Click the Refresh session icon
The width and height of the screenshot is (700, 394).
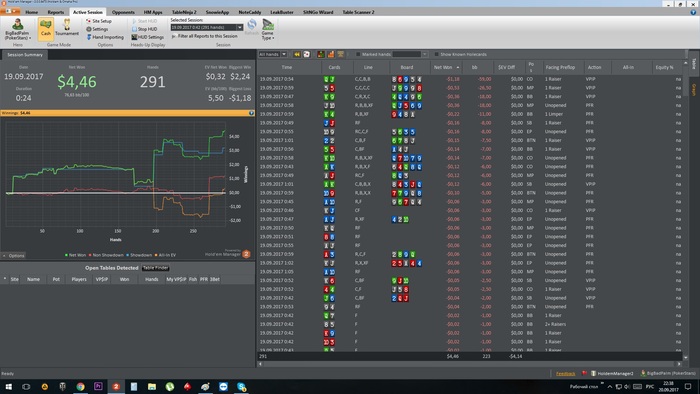click(x=252, y=28)
